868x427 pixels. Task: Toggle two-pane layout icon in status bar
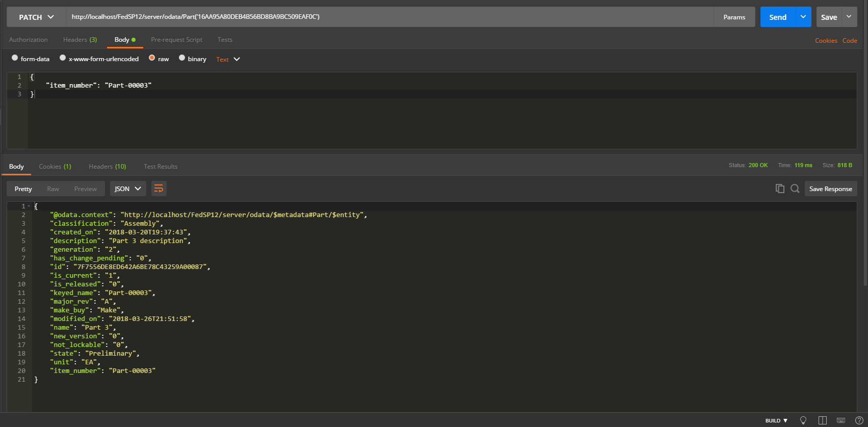[x=822, y=420]
